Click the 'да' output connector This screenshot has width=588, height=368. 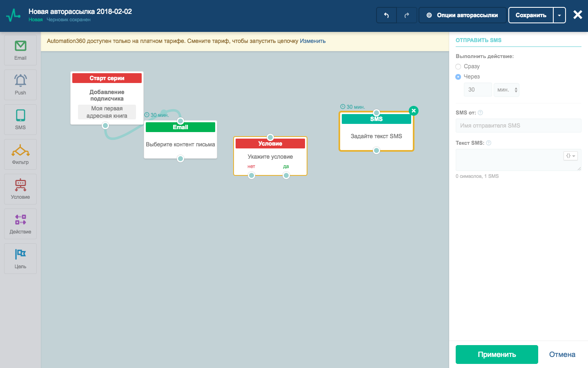tap(286, 175)
